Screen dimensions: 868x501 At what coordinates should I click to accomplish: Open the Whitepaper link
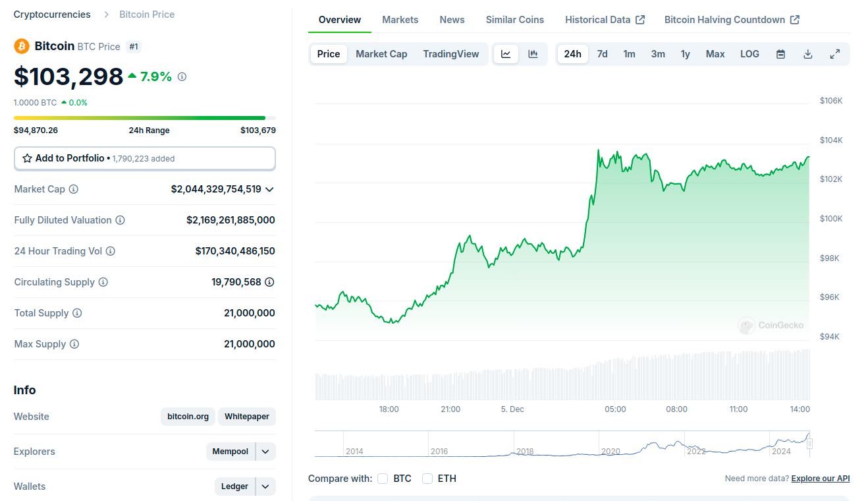pos(247,417)
